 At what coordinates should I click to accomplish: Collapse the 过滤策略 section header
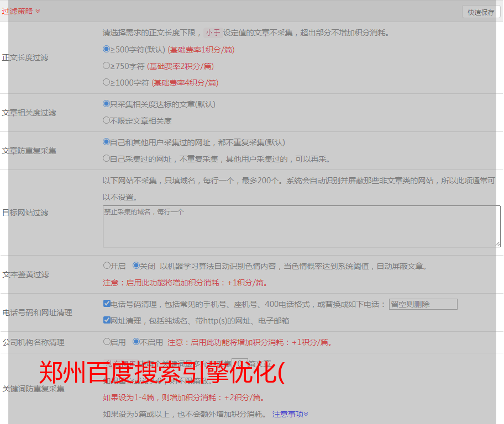pyautogui.click(x=21, y=11)
